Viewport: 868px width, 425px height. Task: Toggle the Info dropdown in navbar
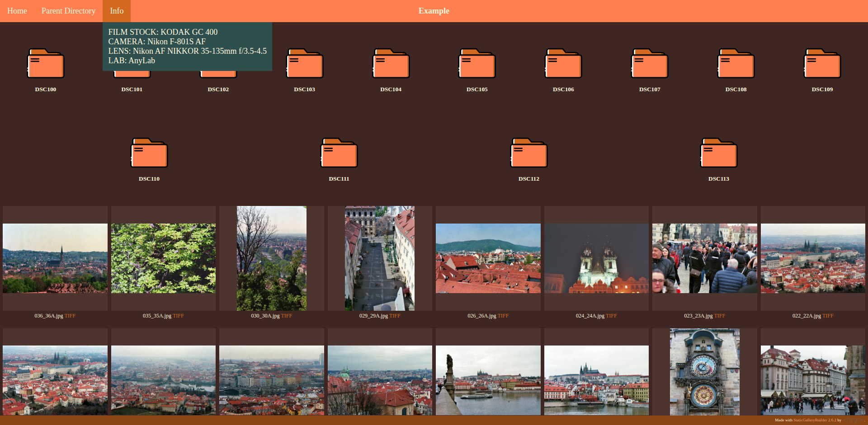117,11
